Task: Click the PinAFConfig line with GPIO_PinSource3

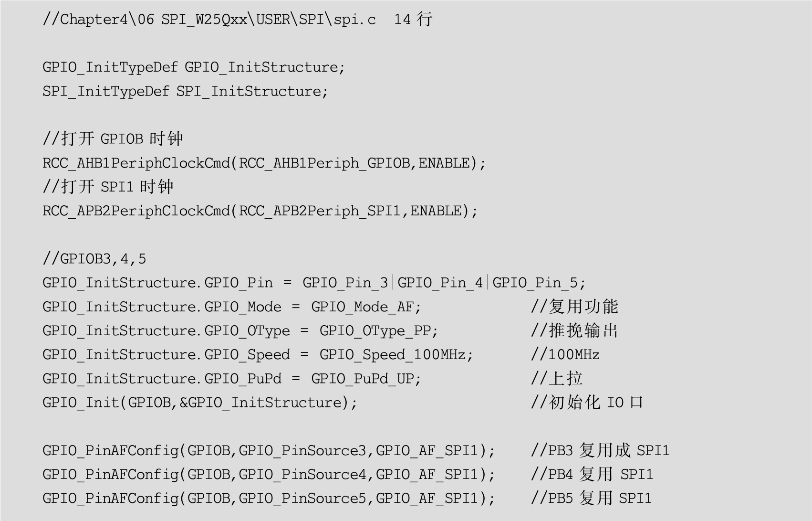Action: coord(269,450)
